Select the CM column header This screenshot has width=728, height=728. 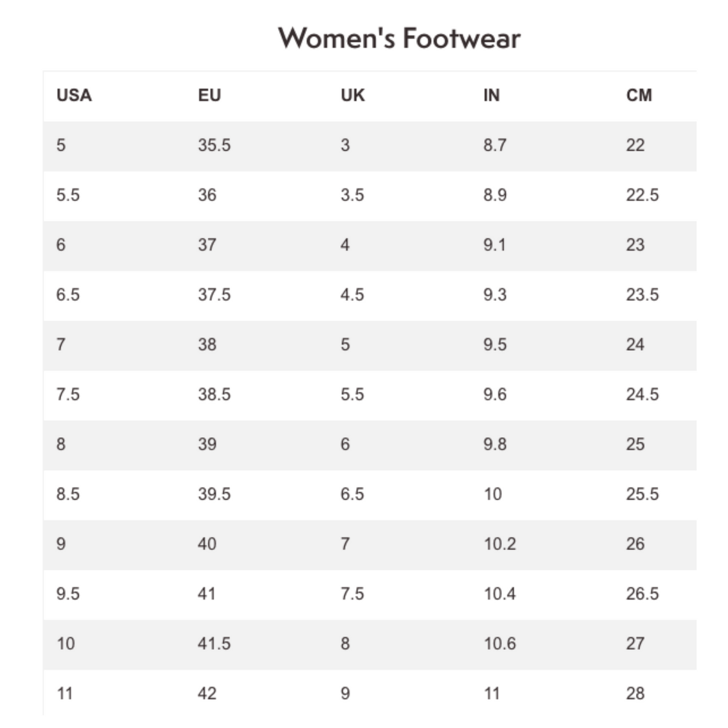pos(639,95)
